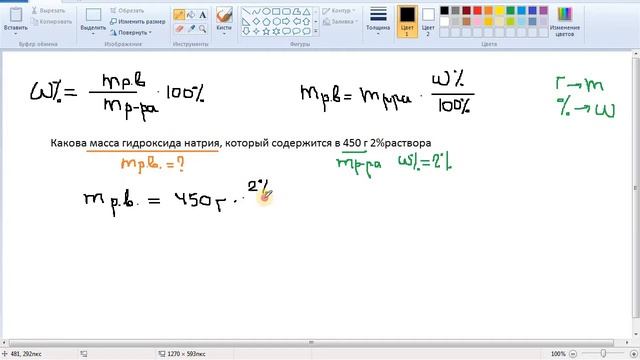Choose the down arrow shape

[246, 31]
